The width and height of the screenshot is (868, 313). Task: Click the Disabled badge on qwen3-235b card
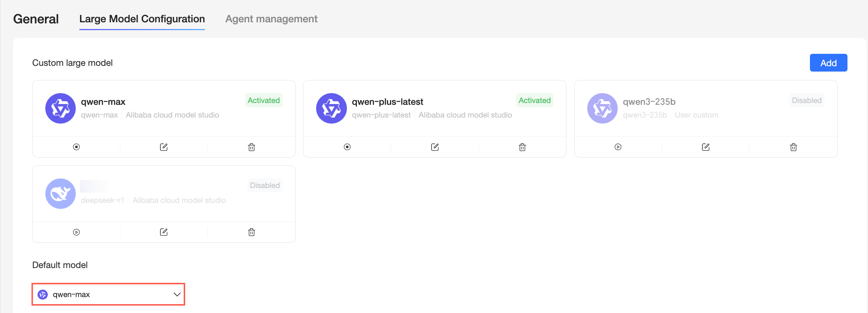[807, 100]
